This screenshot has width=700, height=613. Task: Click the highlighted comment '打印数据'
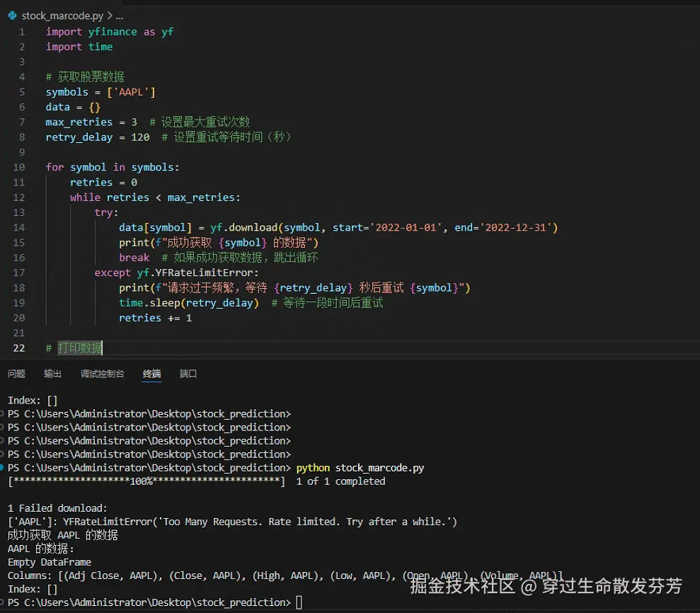point(80,348)
